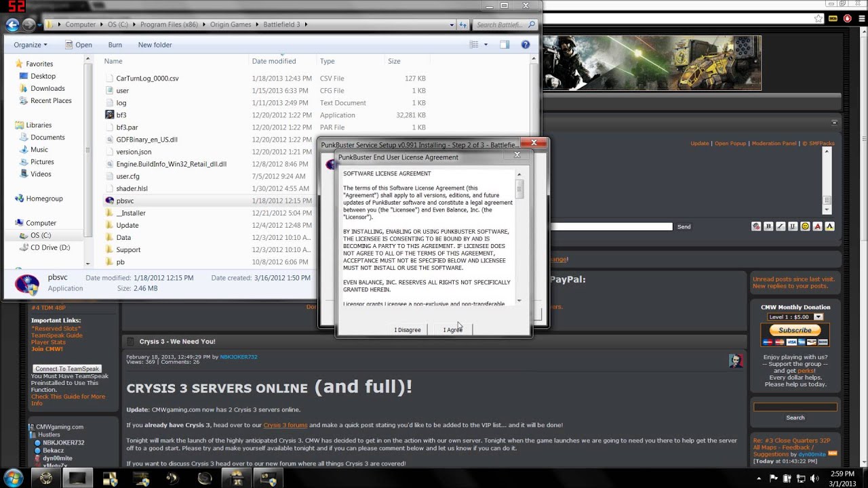Click the red A font color icon

817,226
